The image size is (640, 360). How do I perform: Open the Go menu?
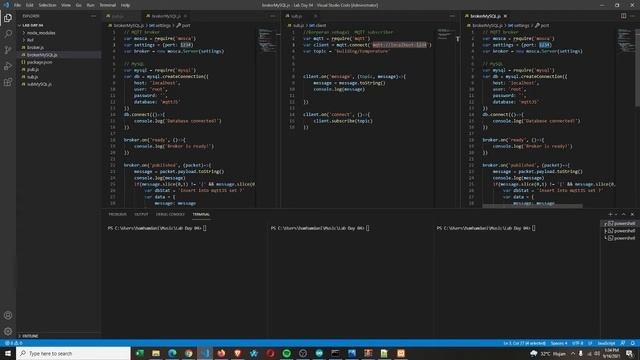pyautogui.click(x=79, y=5)
